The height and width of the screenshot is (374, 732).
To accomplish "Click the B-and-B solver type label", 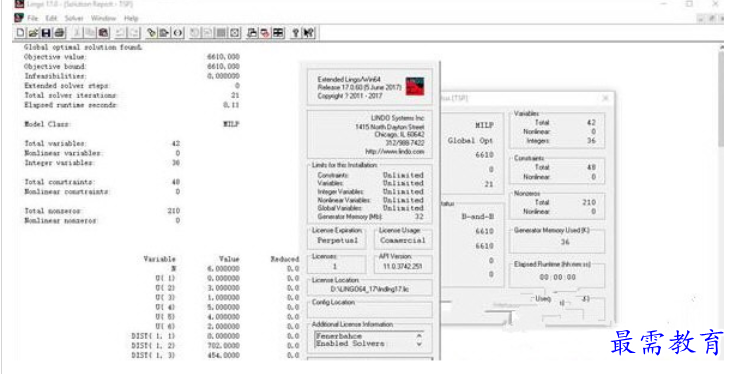I will pos(478,217).
